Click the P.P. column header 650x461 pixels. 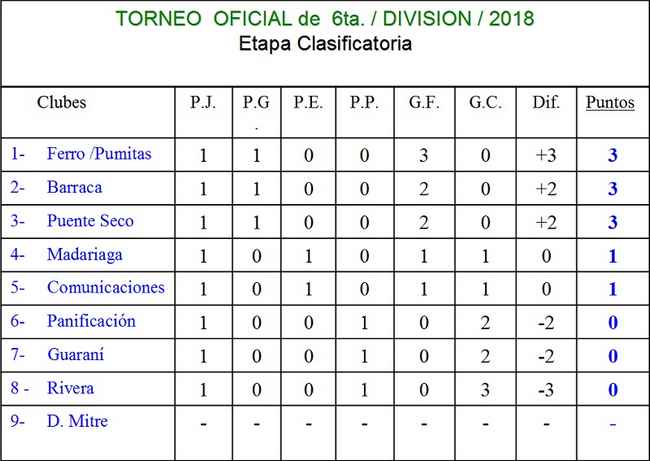pyautogui.click(x=364, y=103)
